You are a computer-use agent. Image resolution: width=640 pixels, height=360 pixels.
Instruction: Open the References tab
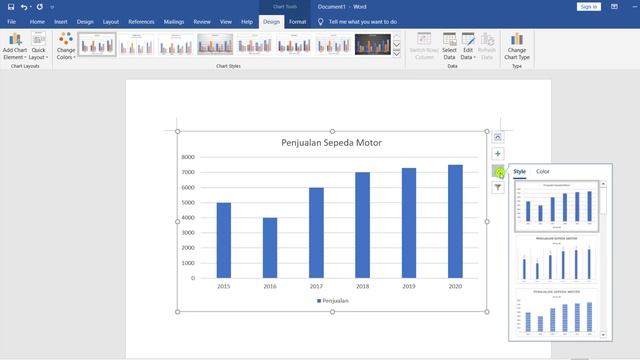pos(141,22)
